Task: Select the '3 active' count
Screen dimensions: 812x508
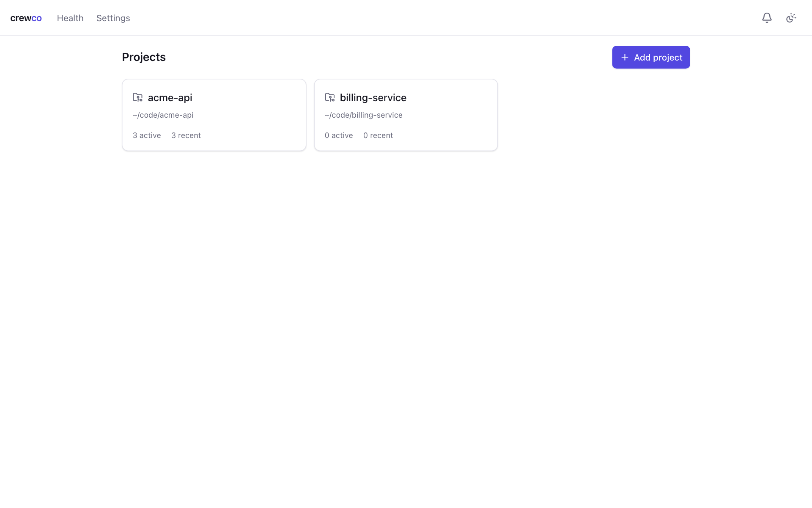Action: 147,135
